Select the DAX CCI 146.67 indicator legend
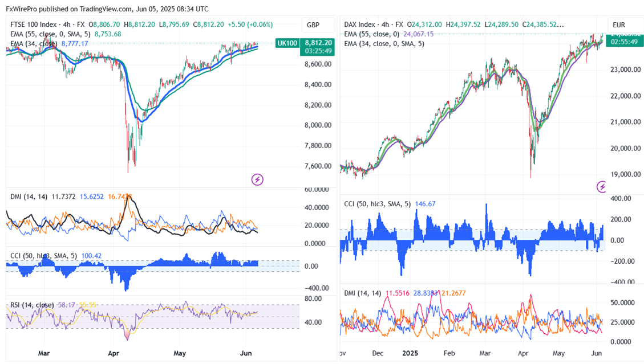Screen dimensions: 644x364 (390, 203)
